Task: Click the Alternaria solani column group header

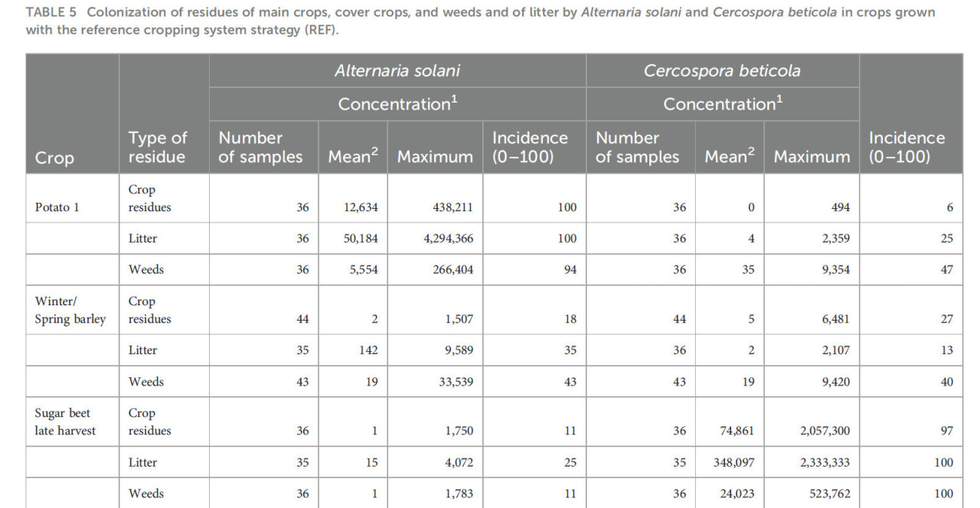Action: [397, 71]
